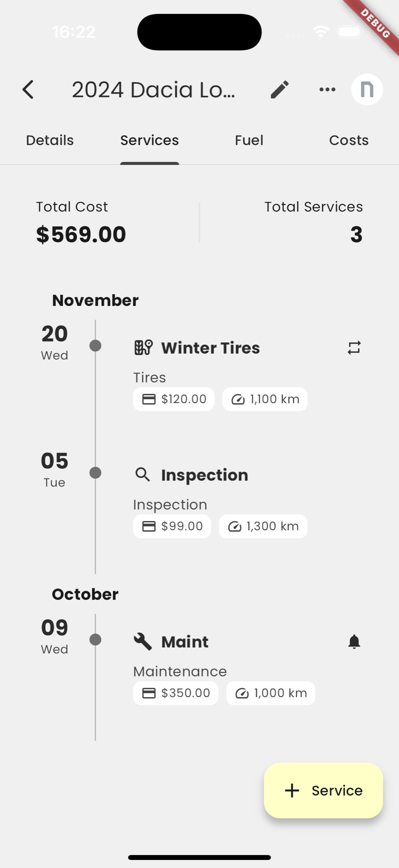Click the November 20 timeline dot
The height and width of the screenshot is (868, 399).
click(x=95, y=346)
